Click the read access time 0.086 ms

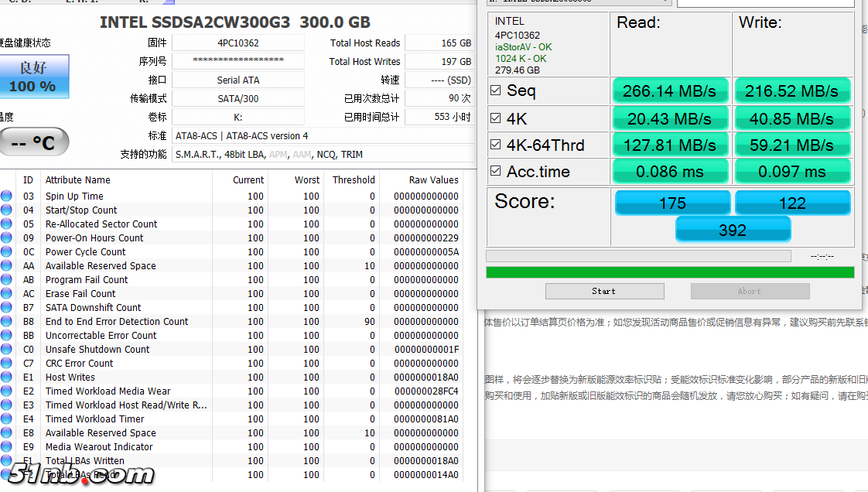(670, 172)
